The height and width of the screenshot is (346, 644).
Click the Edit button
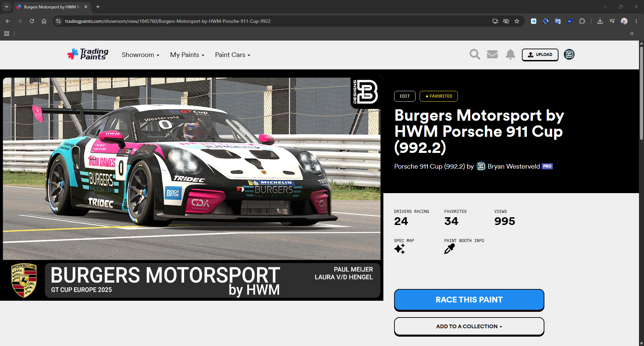point(405,96)
